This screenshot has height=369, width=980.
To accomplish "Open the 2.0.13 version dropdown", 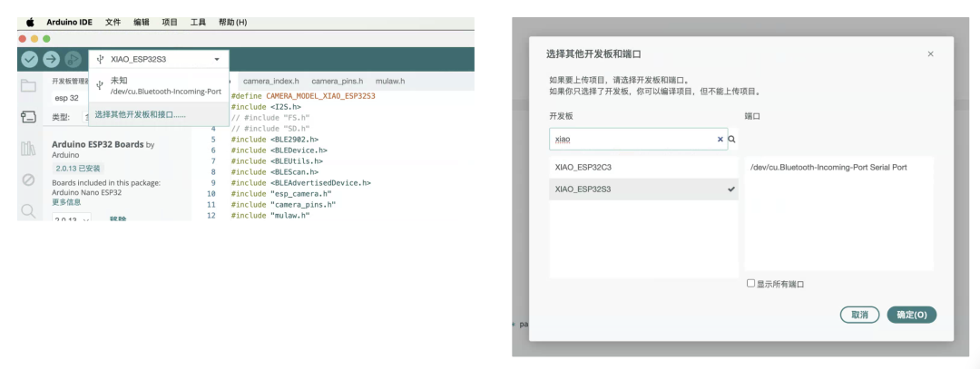I will coord(72,218).
